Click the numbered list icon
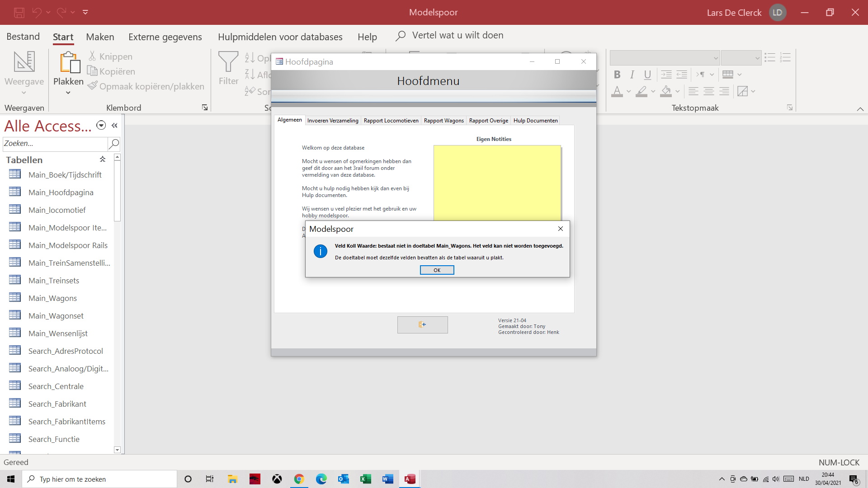The width and height of the screenshot is (868, 488). pyautogui.click(x=785, y=57)
